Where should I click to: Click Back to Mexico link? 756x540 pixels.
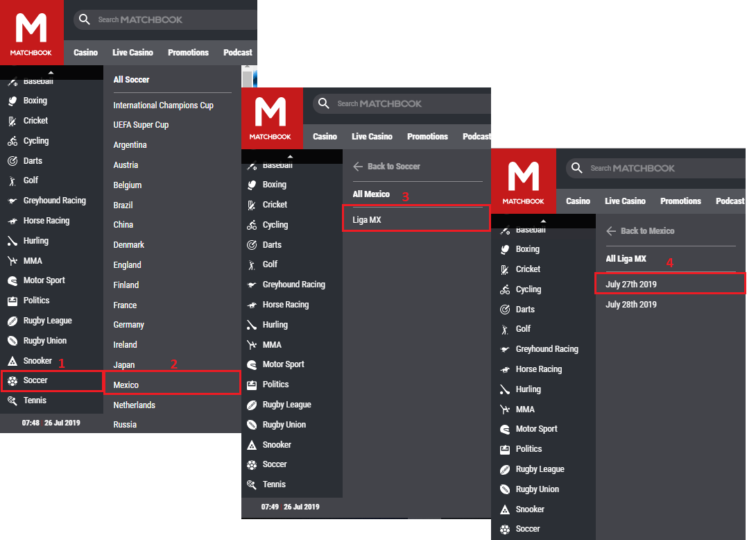[x=647, y=231]
